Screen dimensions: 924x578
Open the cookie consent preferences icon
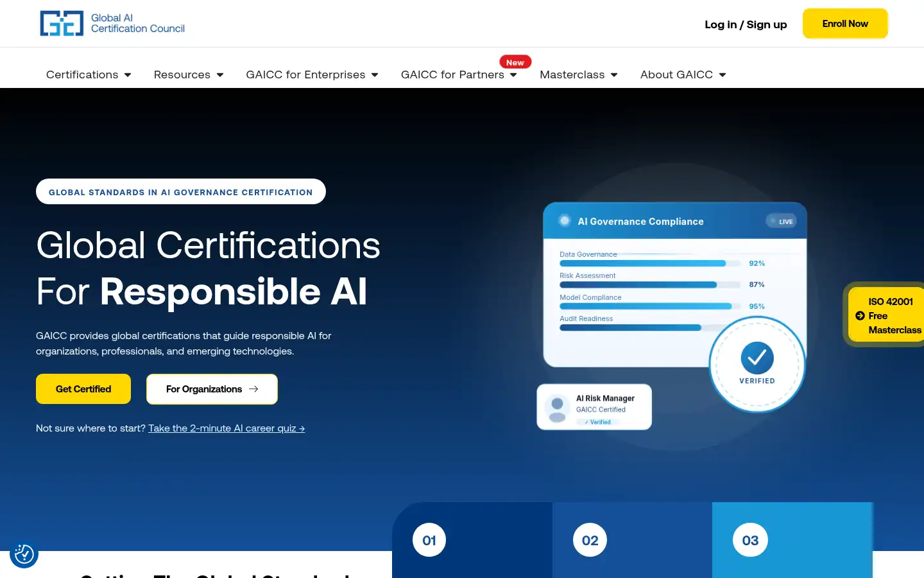(24, 554)
